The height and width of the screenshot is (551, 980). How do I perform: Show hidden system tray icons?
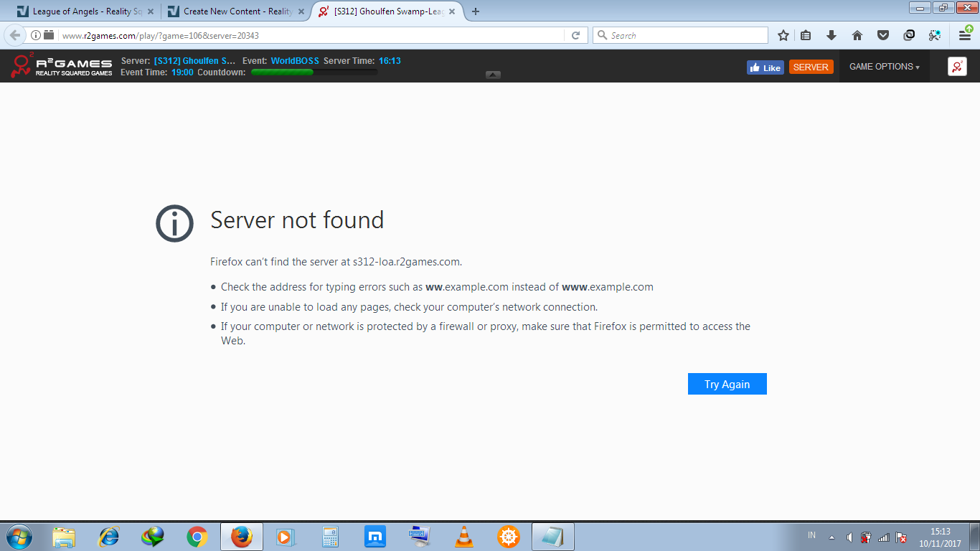pyautogui.click(x=831, y=537)
